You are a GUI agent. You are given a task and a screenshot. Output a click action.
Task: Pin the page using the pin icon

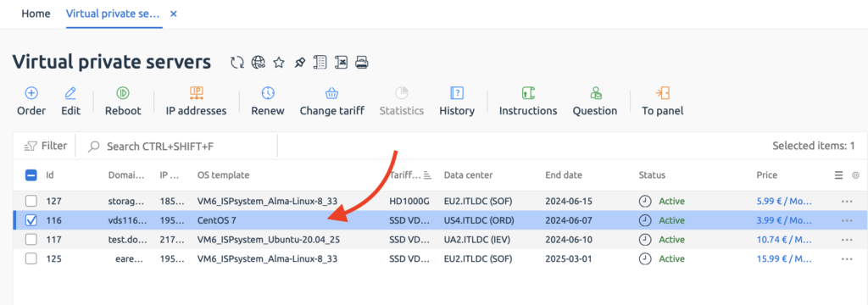tap(299, 63)
